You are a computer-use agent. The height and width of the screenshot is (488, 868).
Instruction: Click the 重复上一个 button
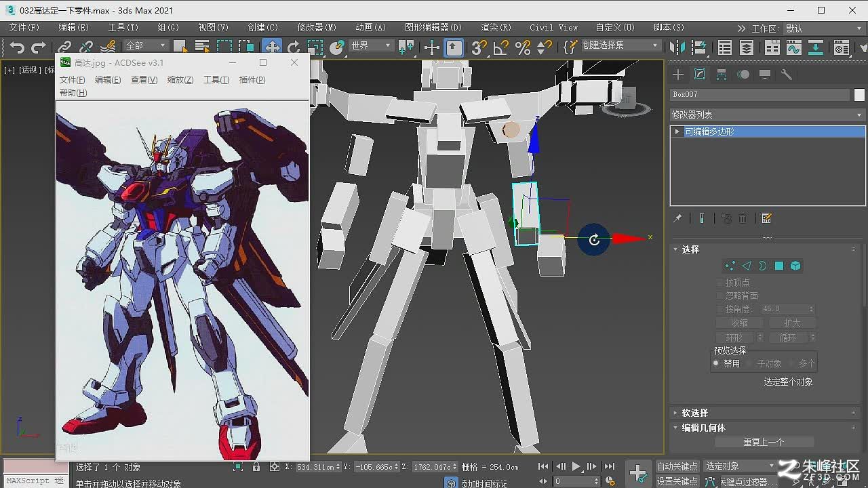coord(764,442)
